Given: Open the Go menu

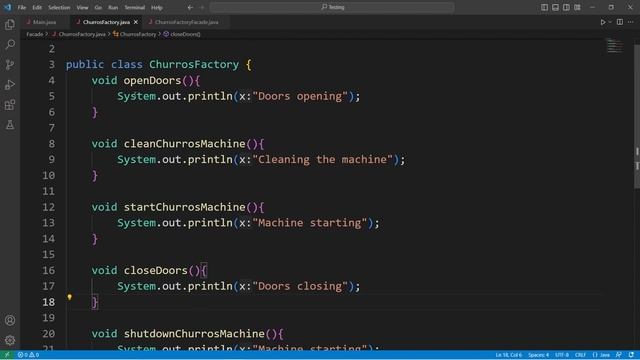Looking at the screenshot, I should click(98, 7).
